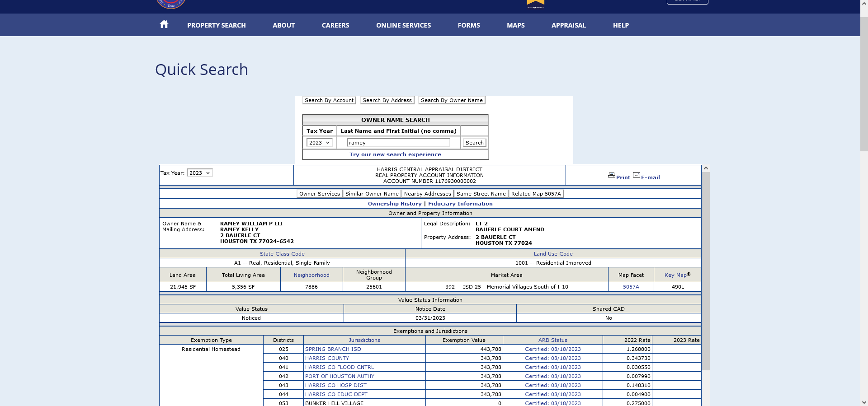Open Certified link for Harris County row
Screen dimensions: 868x406
click(553, 358)
